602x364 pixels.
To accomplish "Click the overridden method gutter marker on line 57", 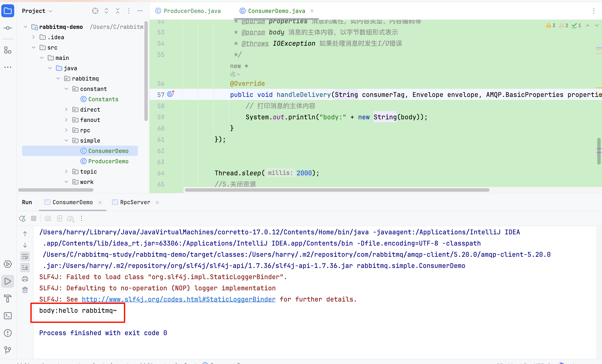I will [171, 94].
